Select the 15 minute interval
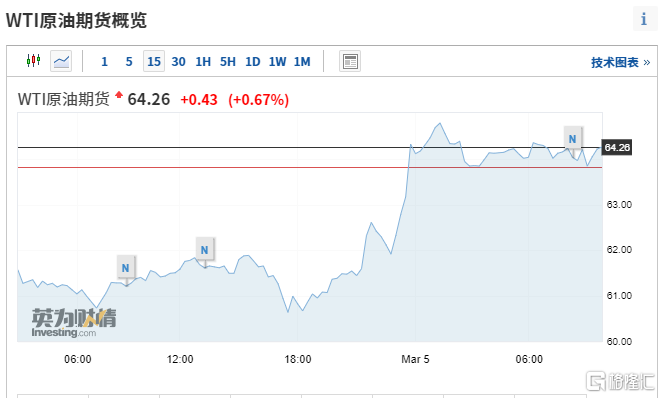The height and width of the screenshot is (398, 661). click(x=154, y=62)
